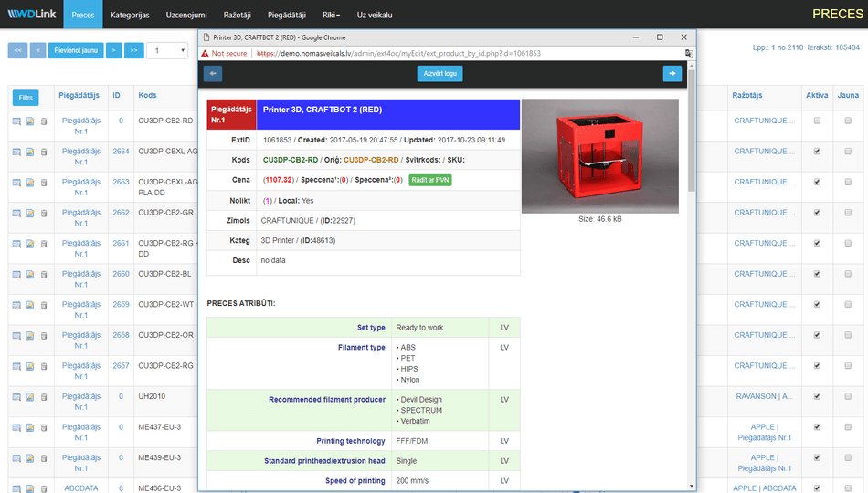This screenshot has width=868, height=493.
Task: Click the popup vertical scrollbar
Action: (x=691, y=274)
